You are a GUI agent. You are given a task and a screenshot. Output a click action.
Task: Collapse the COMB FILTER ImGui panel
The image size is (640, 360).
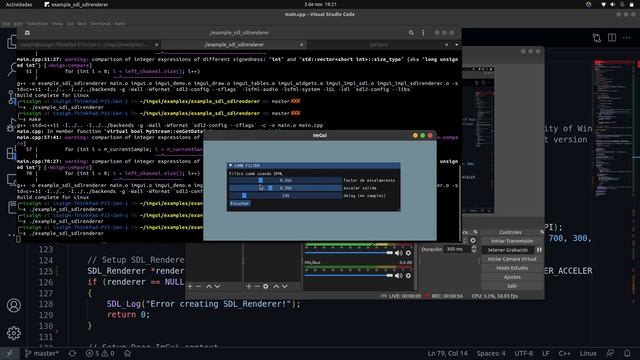click(230, 166)
